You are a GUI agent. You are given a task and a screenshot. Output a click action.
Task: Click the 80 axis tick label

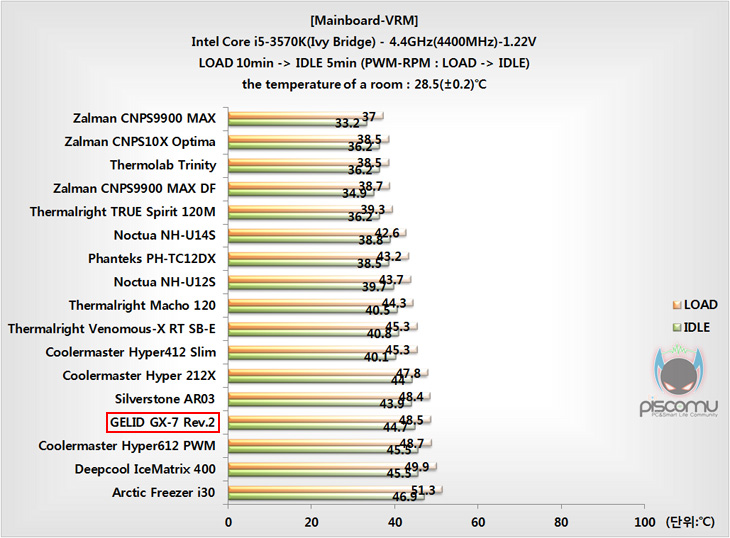[561, 523]
